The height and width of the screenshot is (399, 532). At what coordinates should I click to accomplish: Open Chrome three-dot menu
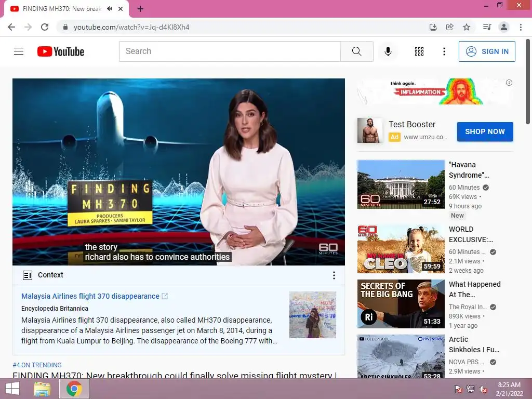pos(521,27)
